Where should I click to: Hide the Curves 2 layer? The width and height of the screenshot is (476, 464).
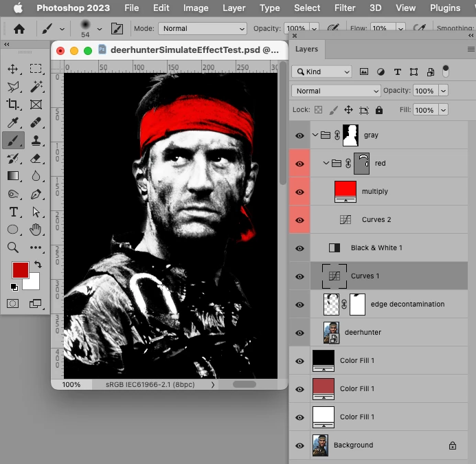(299, 220)
